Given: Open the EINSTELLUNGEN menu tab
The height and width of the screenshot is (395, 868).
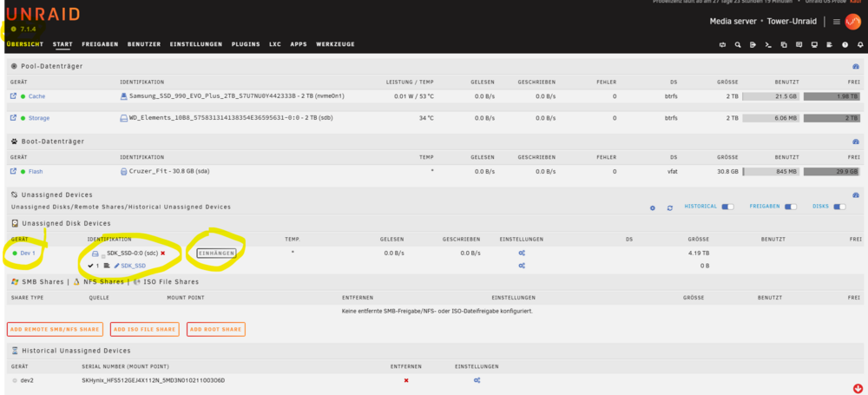Looking at the screenshot, I should coord(196,44).
